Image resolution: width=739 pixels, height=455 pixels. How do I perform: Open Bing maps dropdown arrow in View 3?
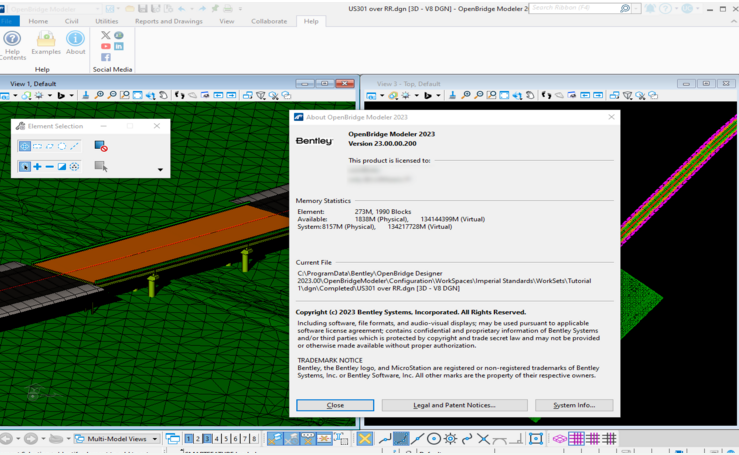tap(438, 96)
